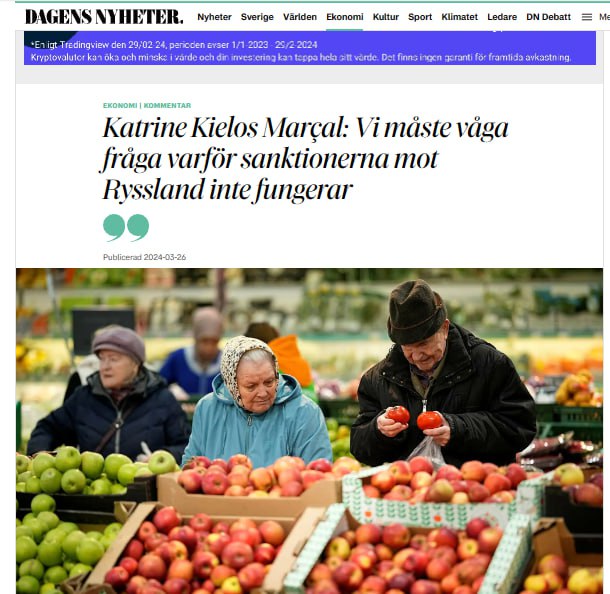Screen dimensions: 610x594
Task: Visit DN Debatt section
Action: click(549, 17)
